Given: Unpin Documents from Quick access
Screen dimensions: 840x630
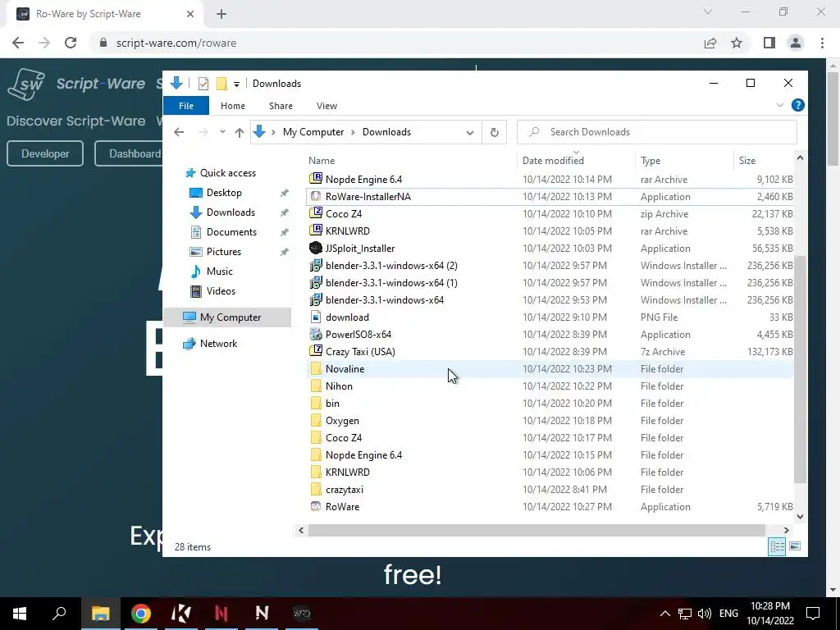Looking at the screenshot, I should tap(284, 232).
